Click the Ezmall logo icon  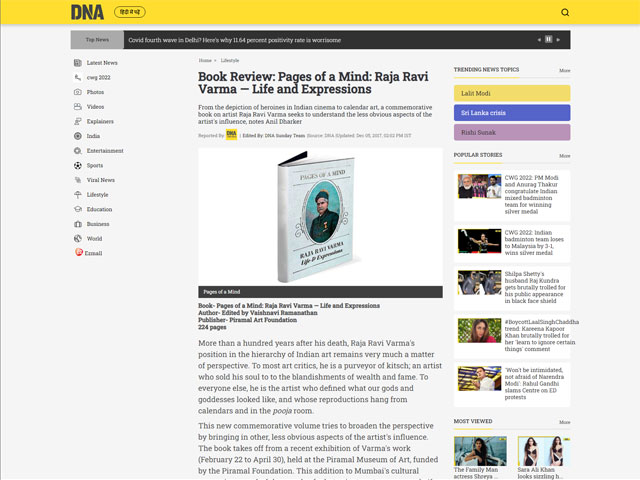click(x=79, y=252)
